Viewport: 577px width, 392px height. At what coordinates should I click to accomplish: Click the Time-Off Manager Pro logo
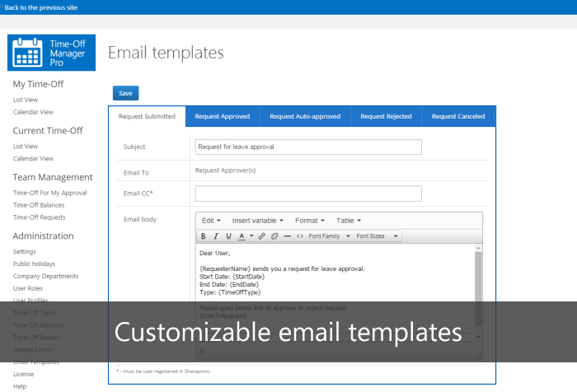[x=51, y=53]
